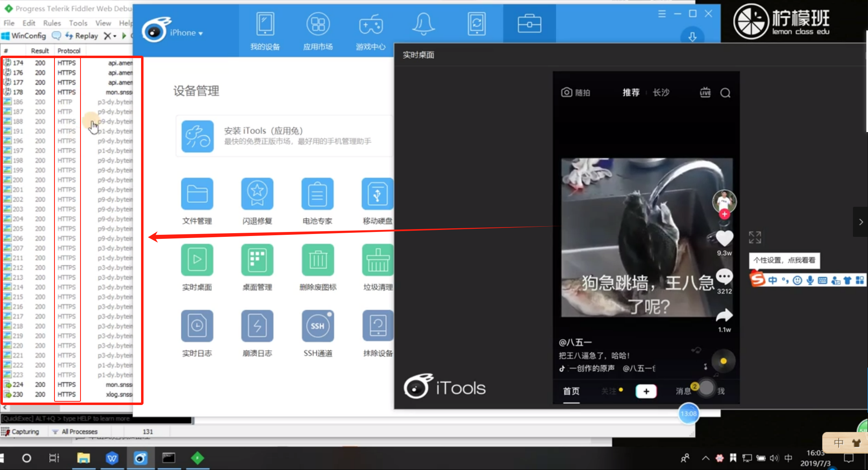The height and width of the screenshot is (470, 868).
Task: Launch the 实时桌面 live desktop tool
Action: tap(197, 260)
